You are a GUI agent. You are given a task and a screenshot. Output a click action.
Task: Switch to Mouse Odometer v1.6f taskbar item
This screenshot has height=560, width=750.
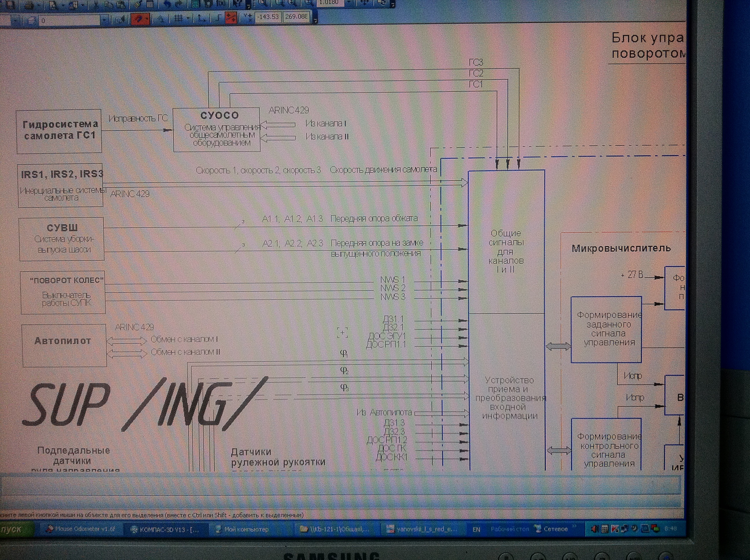tap(81, 529)
